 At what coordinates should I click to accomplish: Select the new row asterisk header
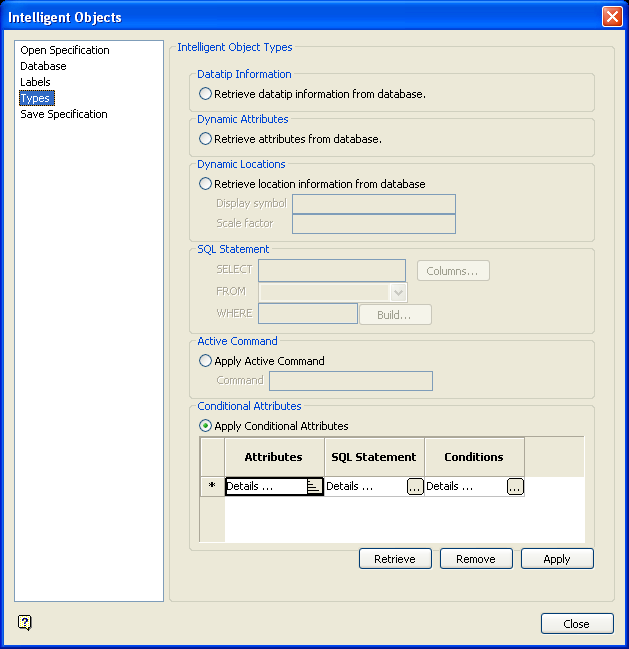click(212, 486)
